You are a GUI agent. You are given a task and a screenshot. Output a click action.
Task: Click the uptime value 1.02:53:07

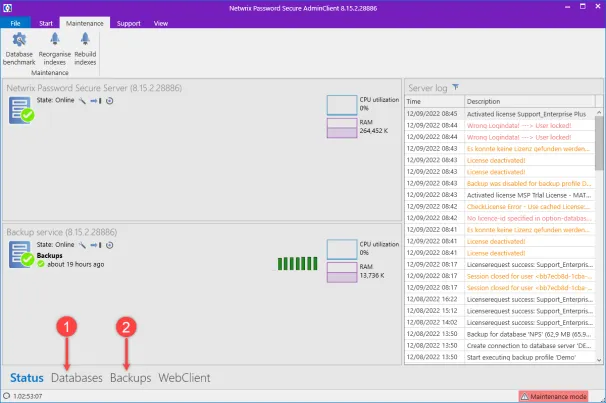point(28,396)
